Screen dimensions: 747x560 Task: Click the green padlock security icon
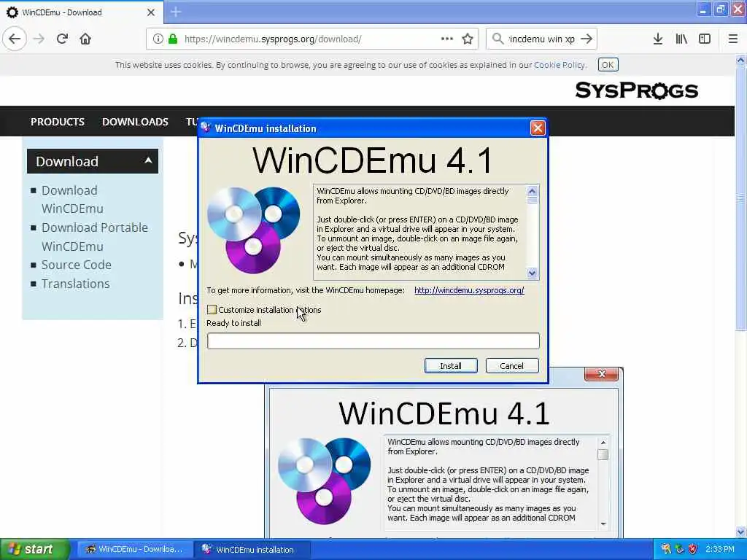(173, 39)
